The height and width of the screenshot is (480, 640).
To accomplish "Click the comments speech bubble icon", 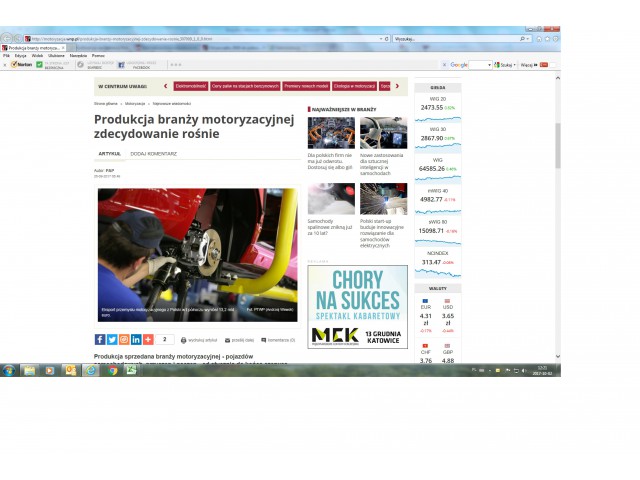I will (263, 340).
